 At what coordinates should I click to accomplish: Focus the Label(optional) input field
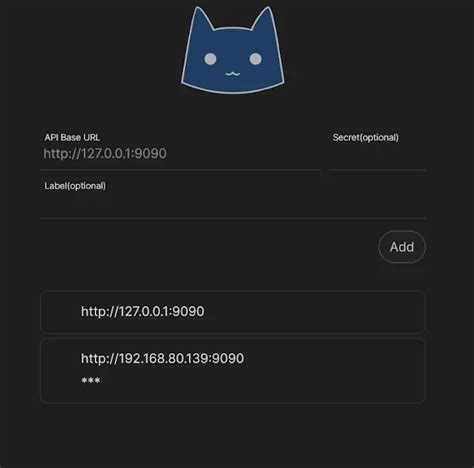click(x=233, y=204)
